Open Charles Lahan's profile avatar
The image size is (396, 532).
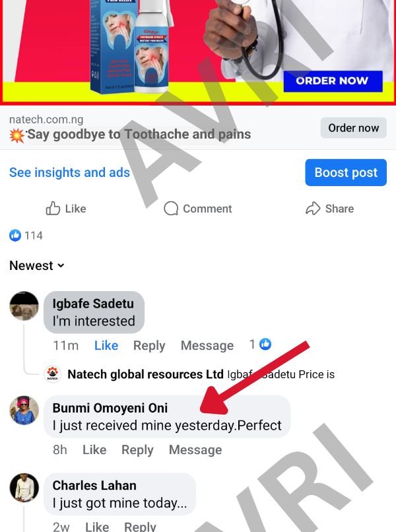click(24, 488)
